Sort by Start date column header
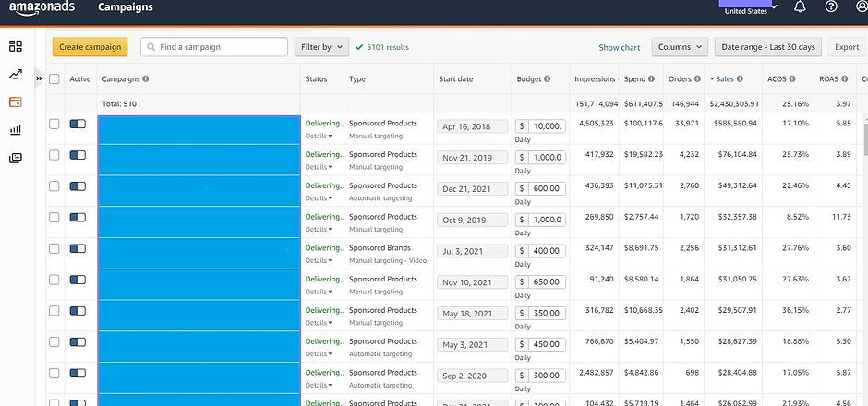 (x=455, y=79)
